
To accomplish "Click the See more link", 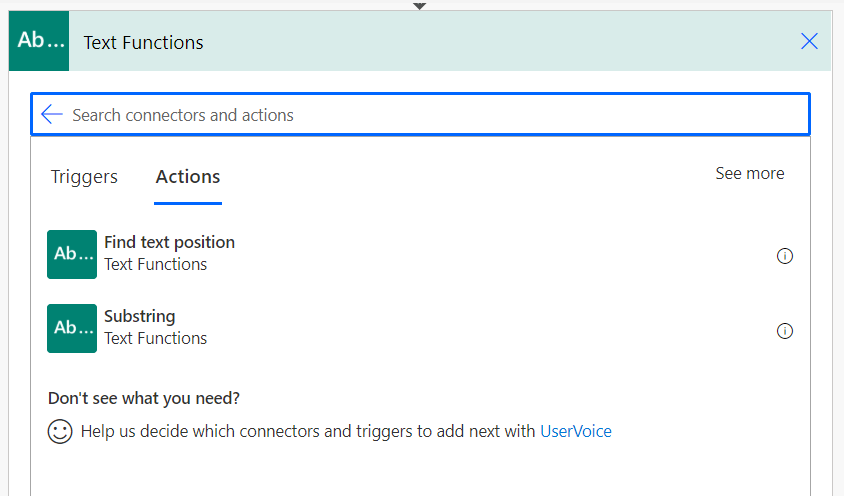I will pos(749,174).
